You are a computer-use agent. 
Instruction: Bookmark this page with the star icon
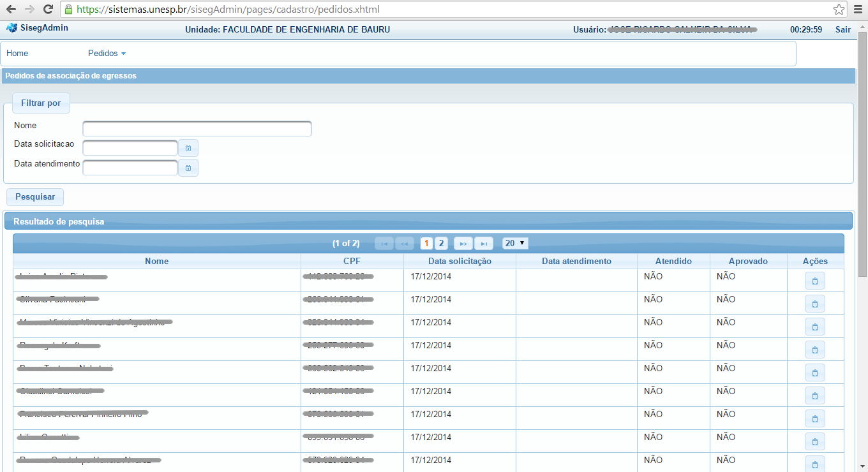pyautogui.click(x=839, y=10)
